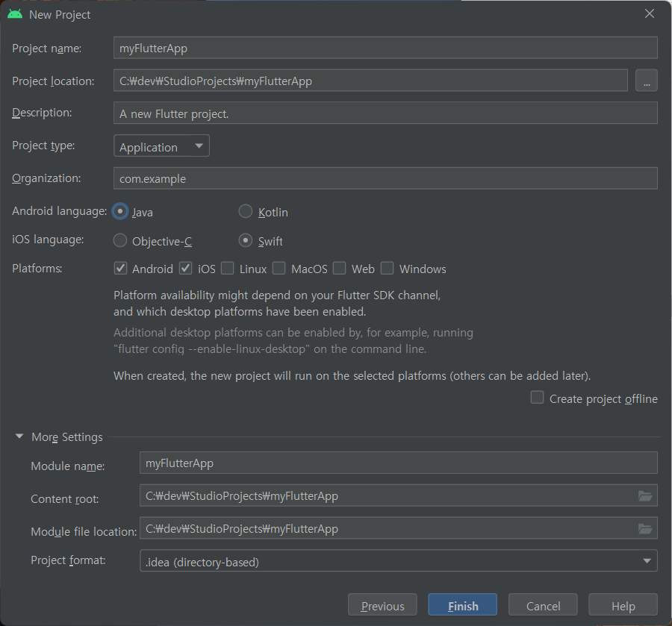Click the 'Platforms:' label
This screenshot has height=626, width=672.
[x=37, y=269]
